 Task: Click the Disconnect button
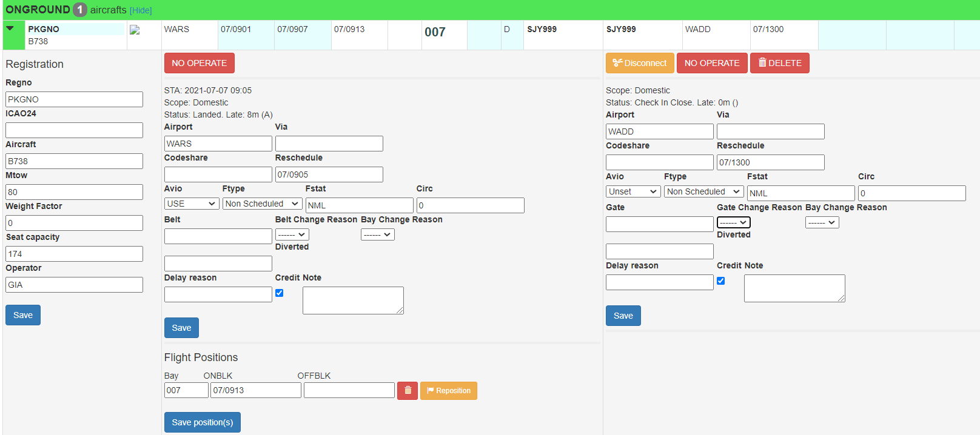click(x=639, y=63)
